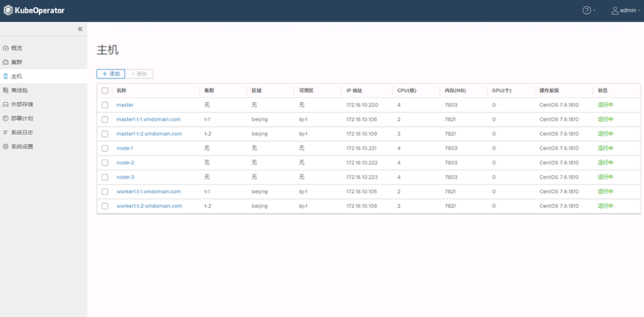Check the box for host master

pyautogui.click(x=105, y=105)
